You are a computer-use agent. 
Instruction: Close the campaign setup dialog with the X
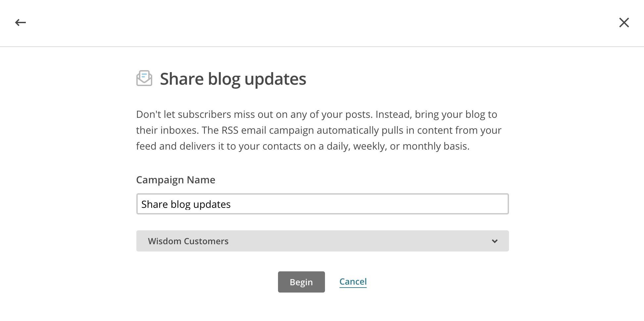tap(624, 23)
